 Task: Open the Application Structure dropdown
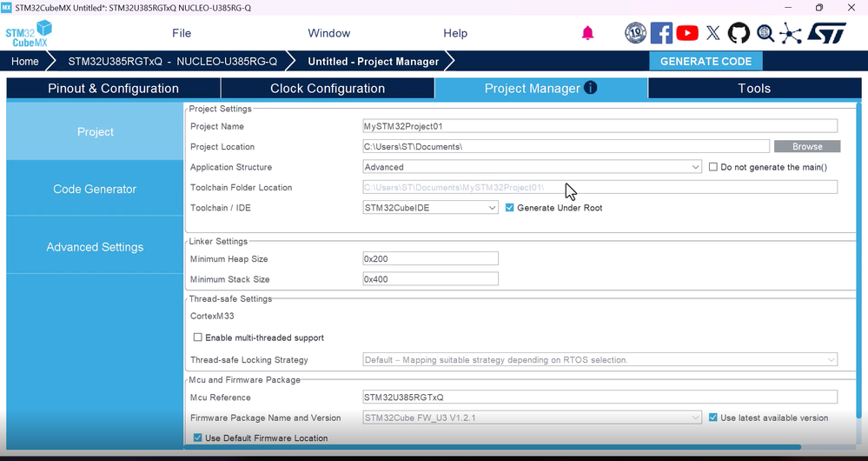click(x=532, y=167)
